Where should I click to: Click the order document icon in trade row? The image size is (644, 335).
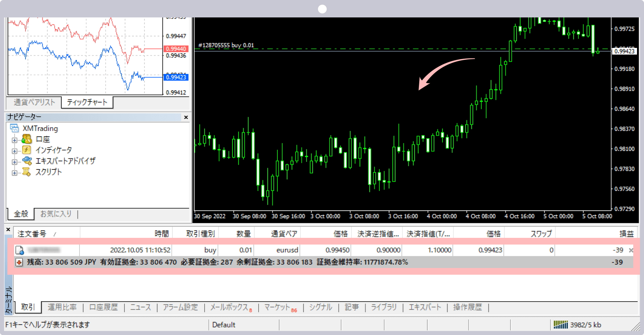tap(19, 250)
